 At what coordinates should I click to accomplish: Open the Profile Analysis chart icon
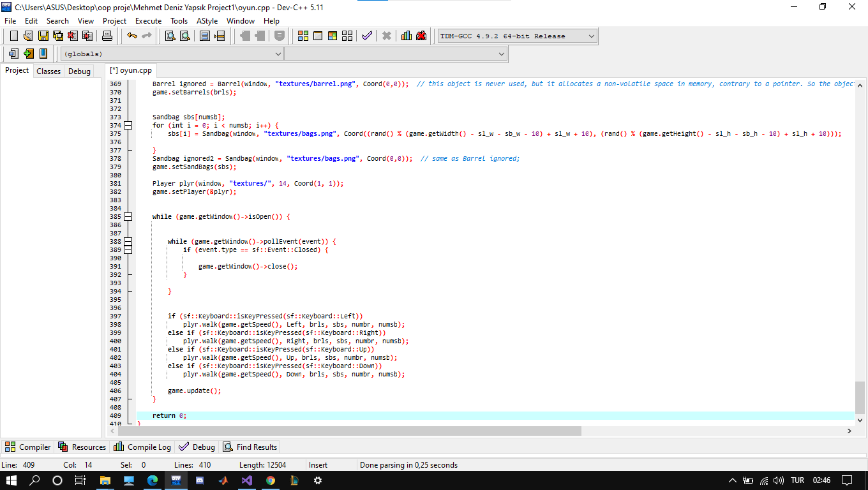tap(406, 36)
